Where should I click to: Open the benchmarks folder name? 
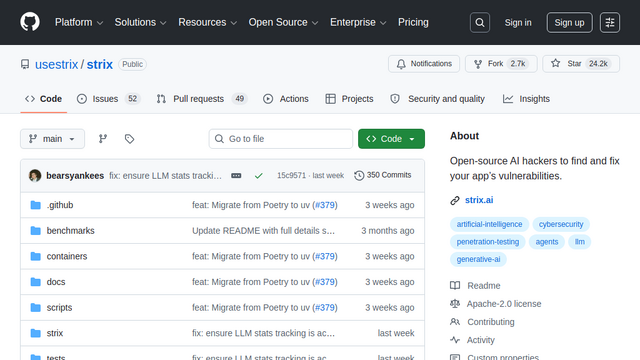click(71, 231)
